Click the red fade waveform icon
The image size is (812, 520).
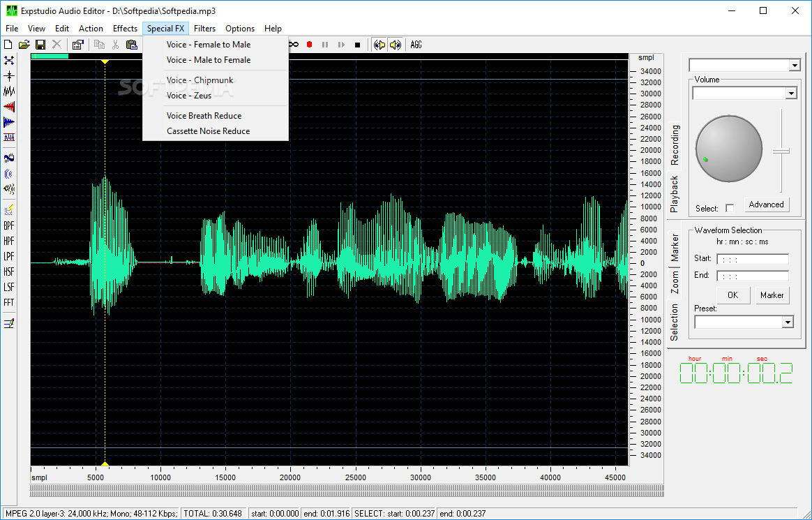[x=9, y=107]
